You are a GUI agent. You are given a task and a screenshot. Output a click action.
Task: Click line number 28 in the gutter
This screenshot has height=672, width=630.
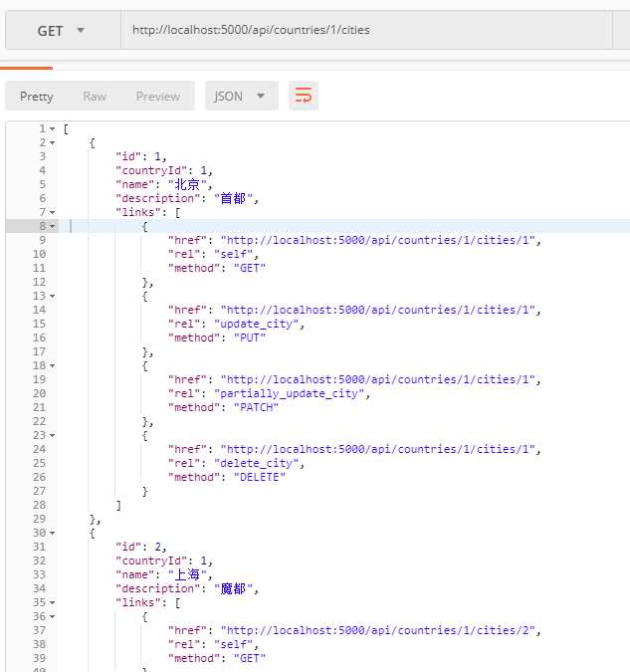tap(40, 506)
